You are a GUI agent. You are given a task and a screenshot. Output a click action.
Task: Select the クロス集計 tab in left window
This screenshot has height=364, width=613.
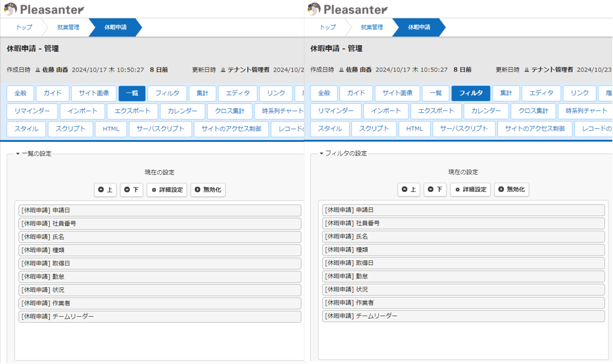click(x=229, y=111)
